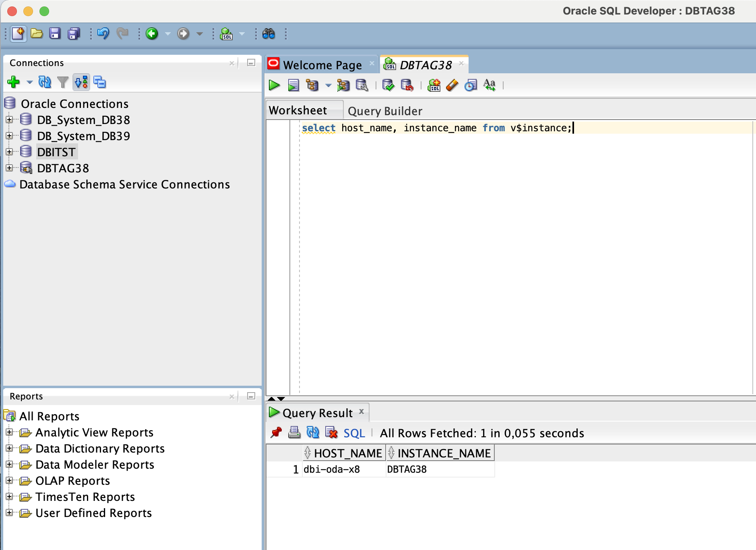Expand the DBITST connection node
This screenshot has height=550, width=756.
(10, 152)
